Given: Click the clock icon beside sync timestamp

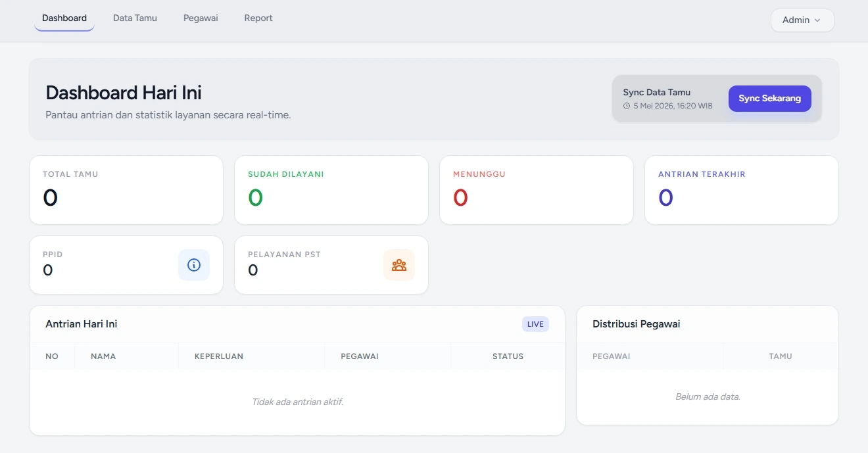Looking at the screenshot, I should 627,106.
